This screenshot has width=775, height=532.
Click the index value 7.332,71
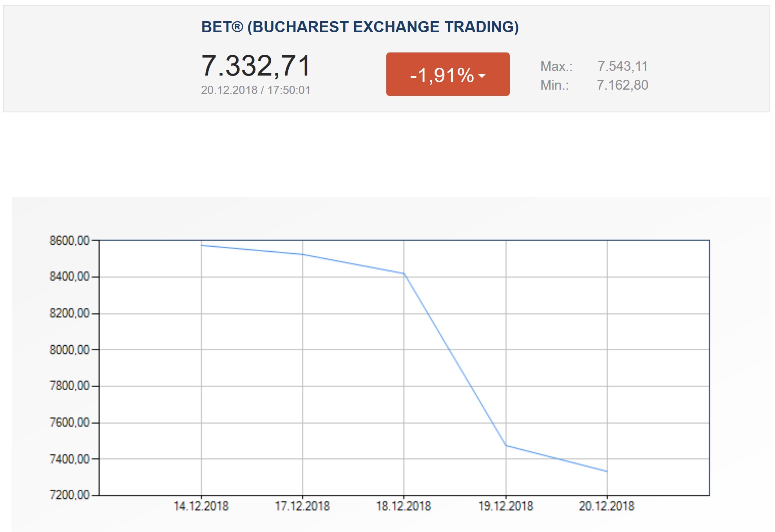pyautogui.click(x=256, y=65)
